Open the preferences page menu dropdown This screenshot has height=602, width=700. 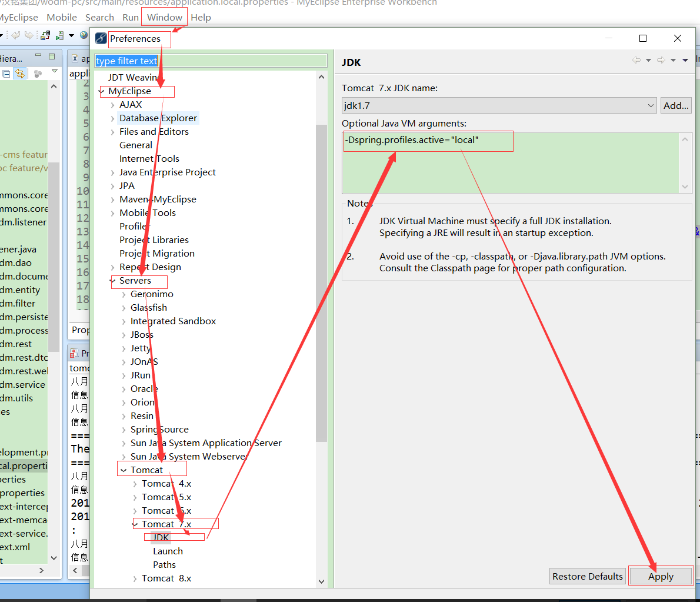click(685, 60)
